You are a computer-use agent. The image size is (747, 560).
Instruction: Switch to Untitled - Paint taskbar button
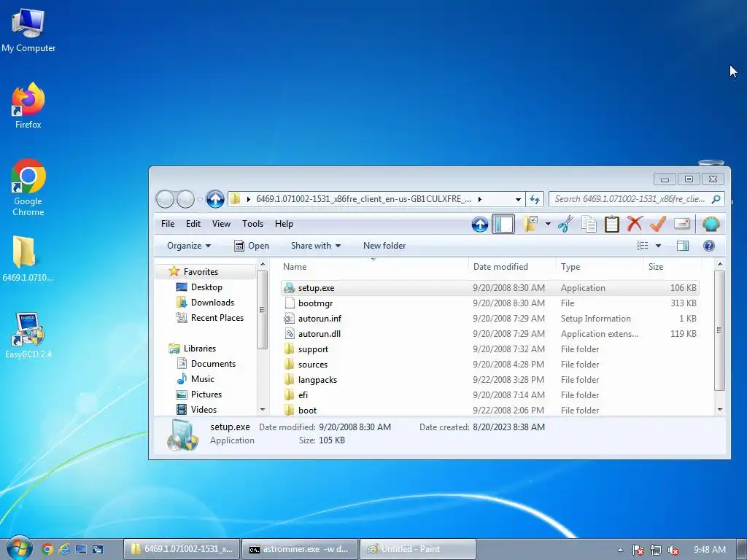[x=417, y=549]
